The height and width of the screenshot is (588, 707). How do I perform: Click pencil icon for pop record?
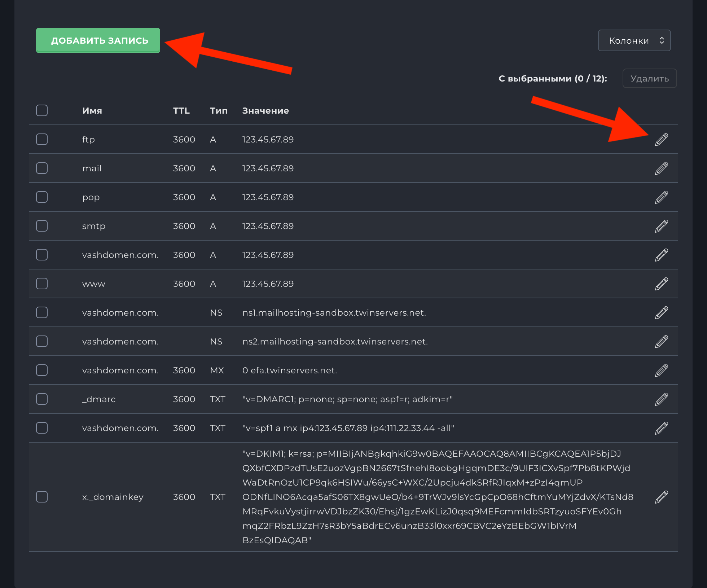click(662, 197)
